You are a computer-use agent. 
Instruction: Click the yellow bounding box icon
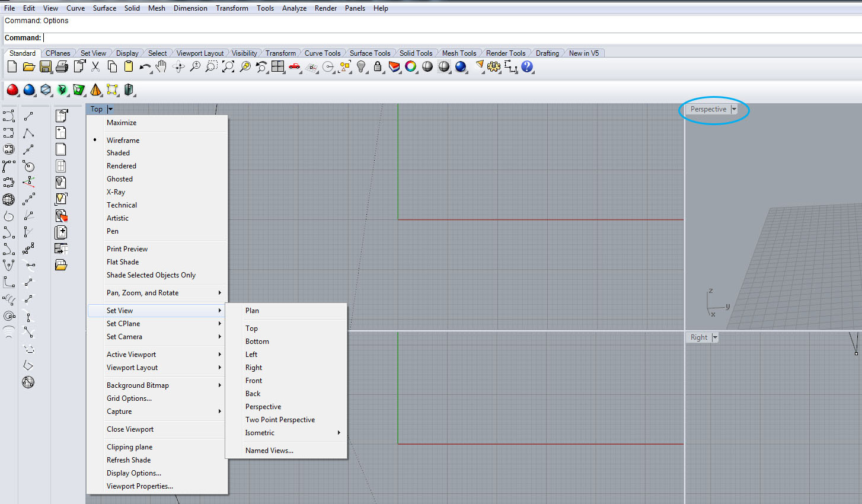[112, 90]
